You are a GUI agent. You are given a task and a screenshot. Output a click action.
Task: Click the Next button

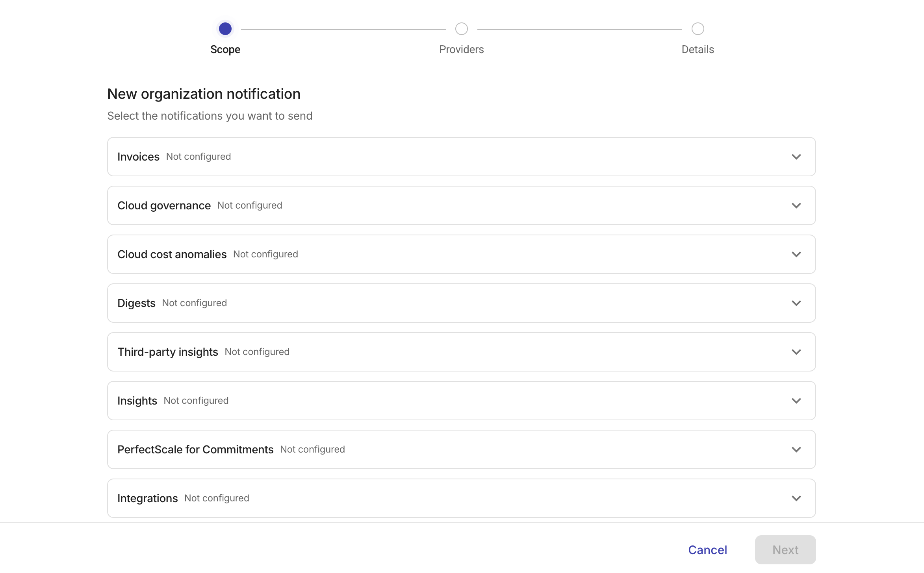785,550
